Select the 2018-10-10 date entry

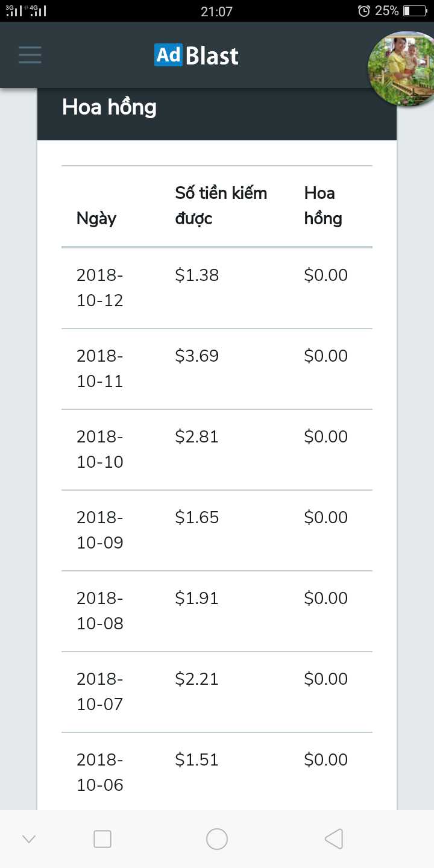point(100,449)
